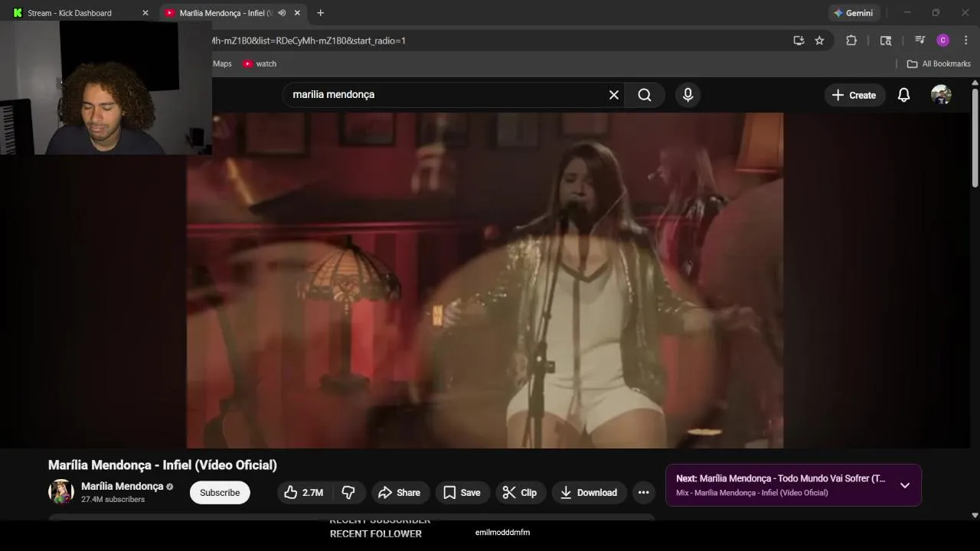Clear the YouTube search text
The image size is (980, 551).
[613, 95]
